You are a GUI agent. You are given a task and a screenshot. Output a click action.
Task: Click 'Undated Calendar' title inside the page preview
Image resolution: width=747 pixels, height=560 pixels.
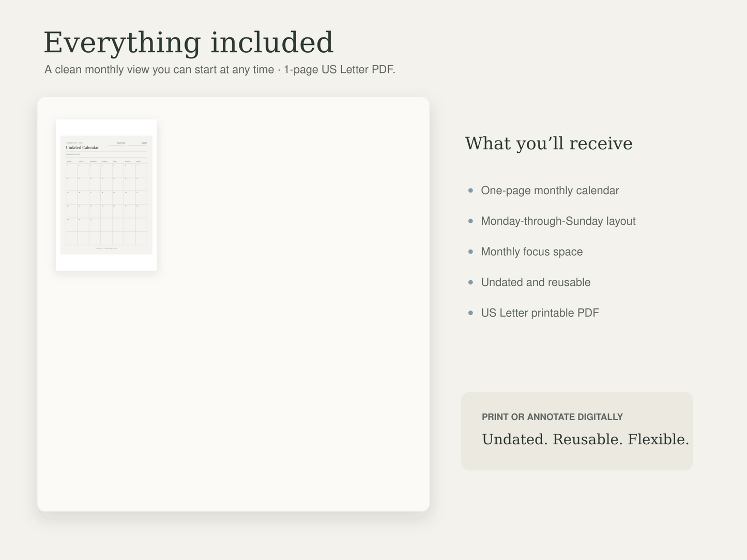[82, 148]
